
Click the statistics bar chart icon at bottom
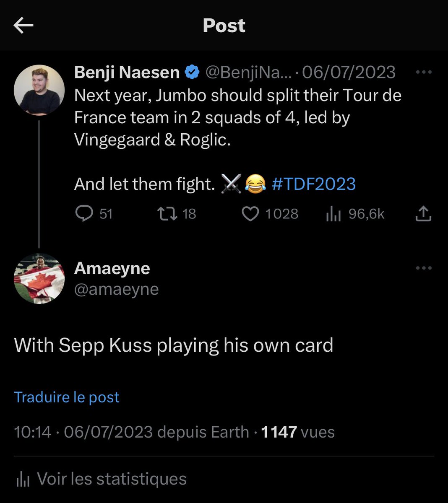23,479
